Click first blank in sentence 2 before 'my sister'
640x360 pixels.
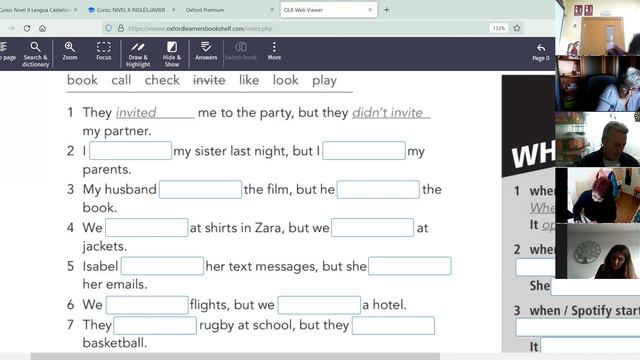pyautogui.click(x=131, y=151)
